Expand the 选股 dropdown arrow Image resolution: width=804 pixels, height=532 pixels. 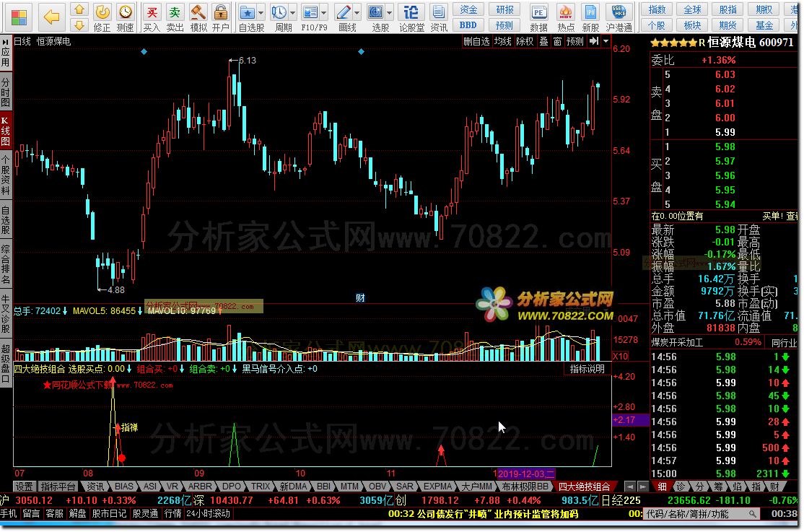tap(390, 12)
